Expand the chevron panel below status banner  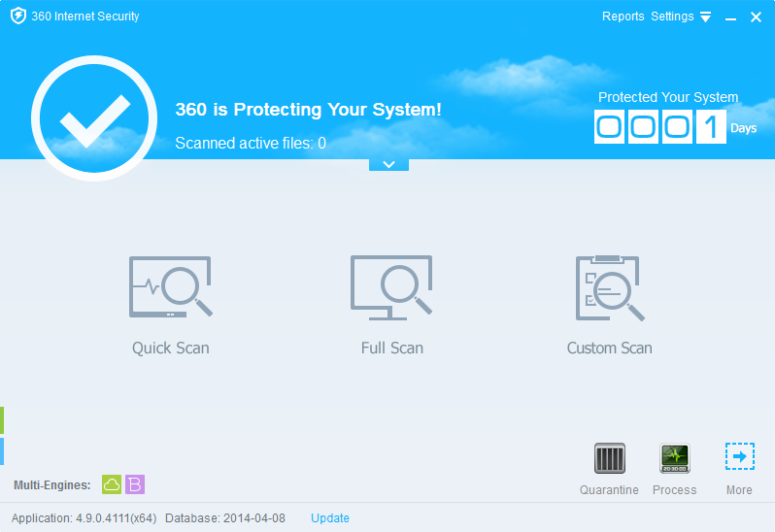click(388, 164)
